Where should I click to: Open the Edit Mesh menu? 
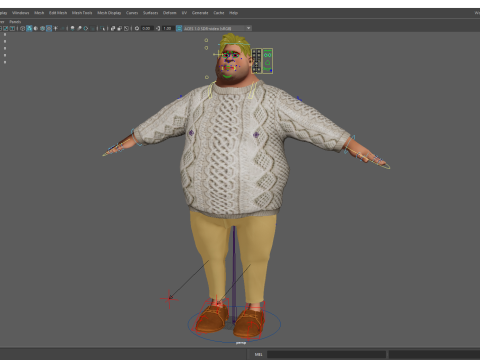pos(58,13)
